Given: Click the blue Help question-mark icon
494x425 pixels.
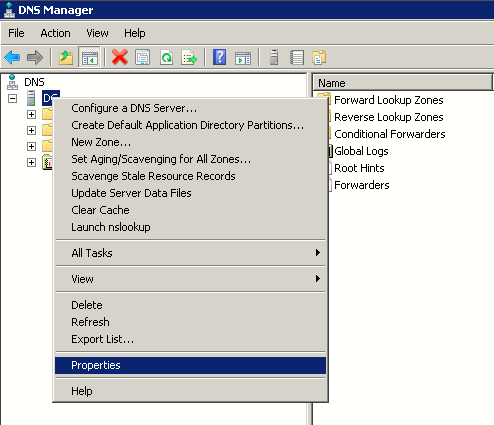Looking at the screenshot, I should [x=219, y=57].
